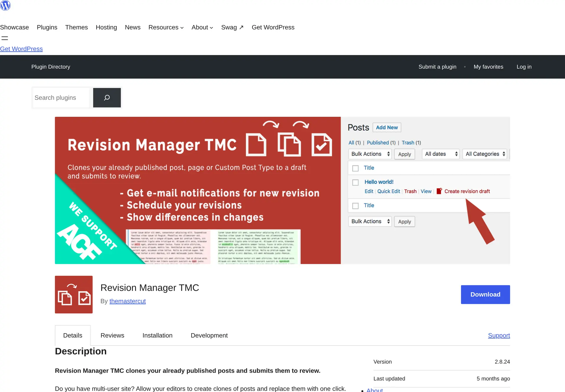Click the WordPress logo icon
Screen dimensions: 565x392
tap(5, 5)
